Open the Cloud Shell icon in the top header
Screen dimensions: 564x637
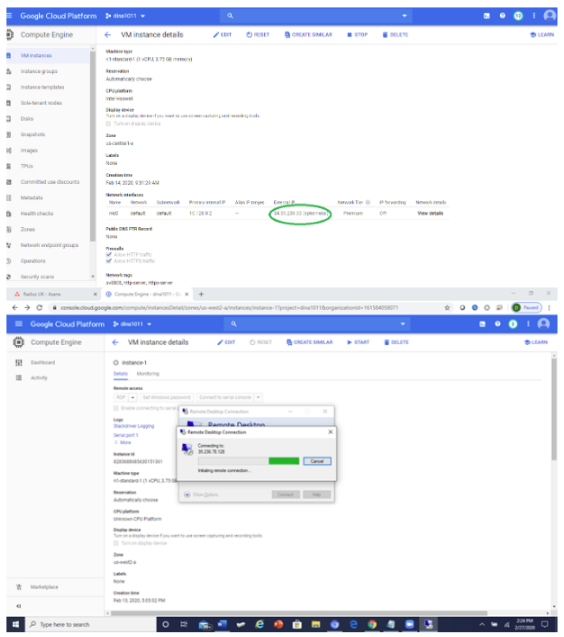tap(486, 16)
